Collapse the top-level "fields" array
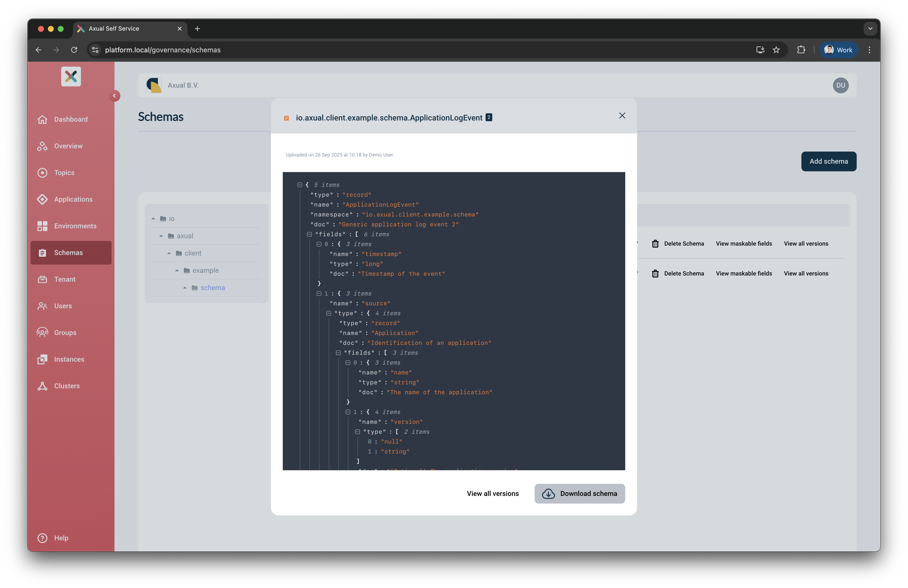Screen dimensions: 908x588 pos(309,234)
